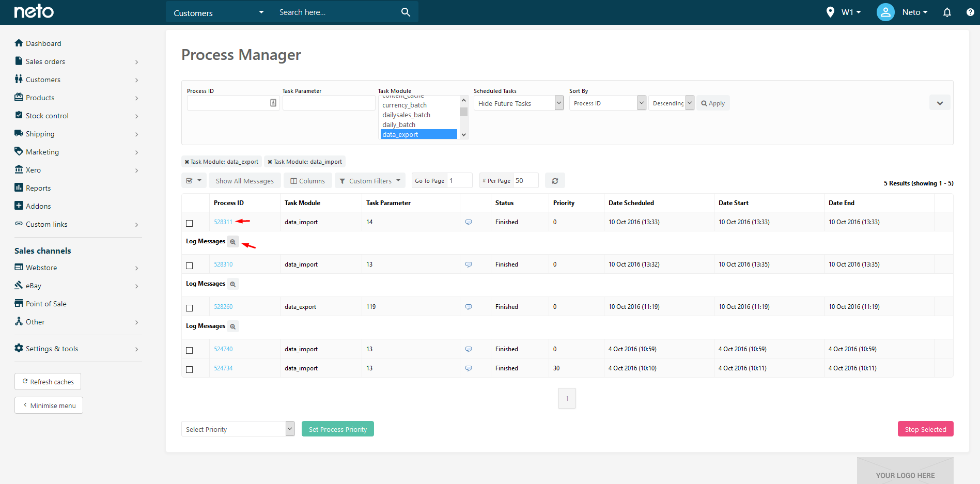
Task: Open the Stock control sidebar menu
Action: (77, 116)
